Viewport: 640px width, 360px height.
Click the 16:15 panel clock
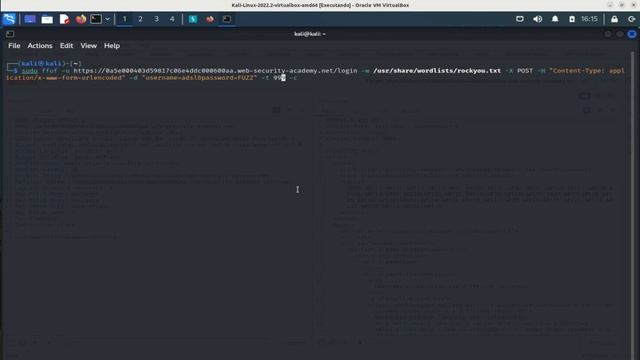(589, 19)
